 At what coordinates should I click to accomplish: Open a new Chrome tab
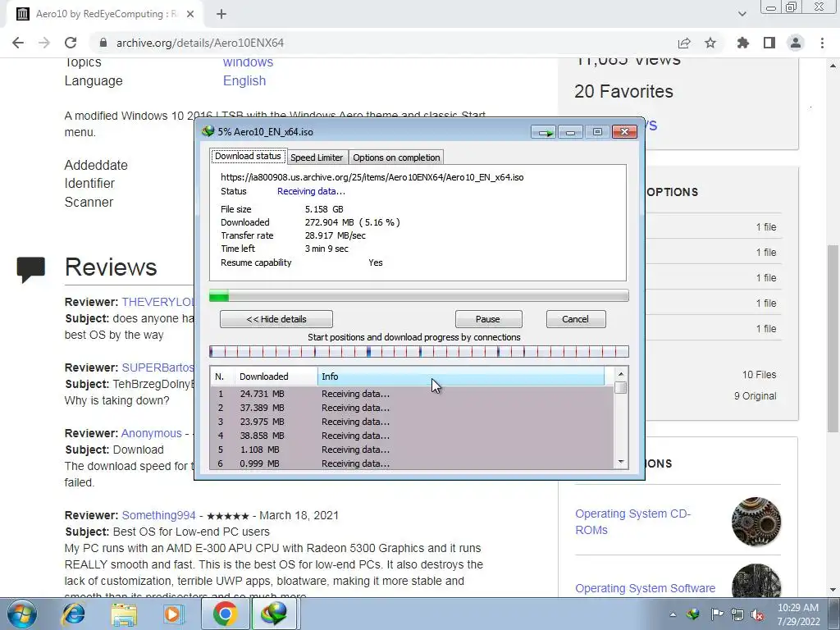(x=221, y=14)
